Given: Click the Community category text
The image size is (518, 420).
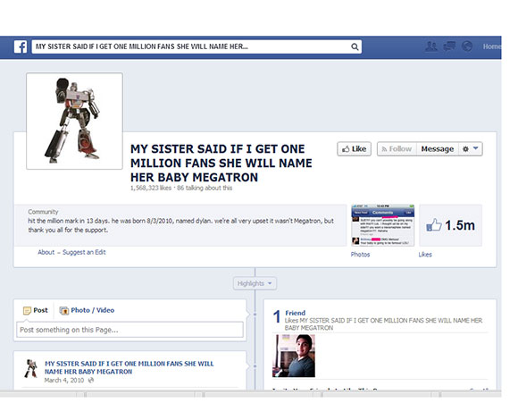Looking at the screenshot, I should click(x=43, y=212).
